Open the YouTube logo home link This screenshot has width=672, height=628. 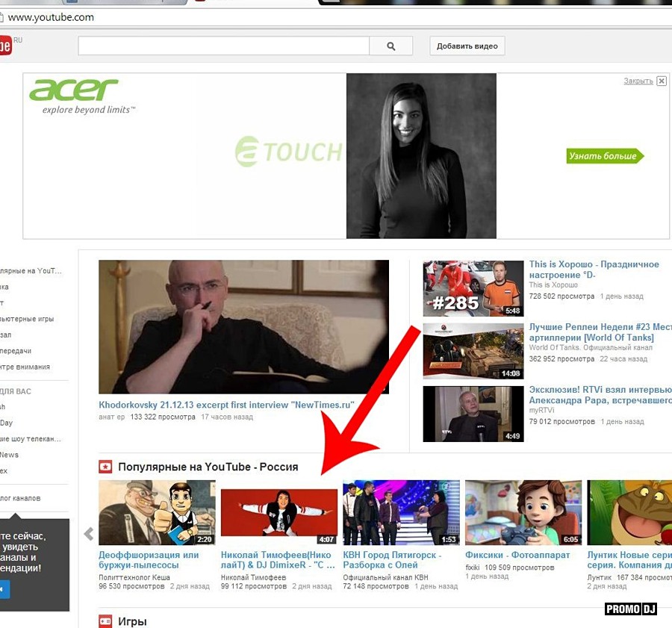(5, 46)
